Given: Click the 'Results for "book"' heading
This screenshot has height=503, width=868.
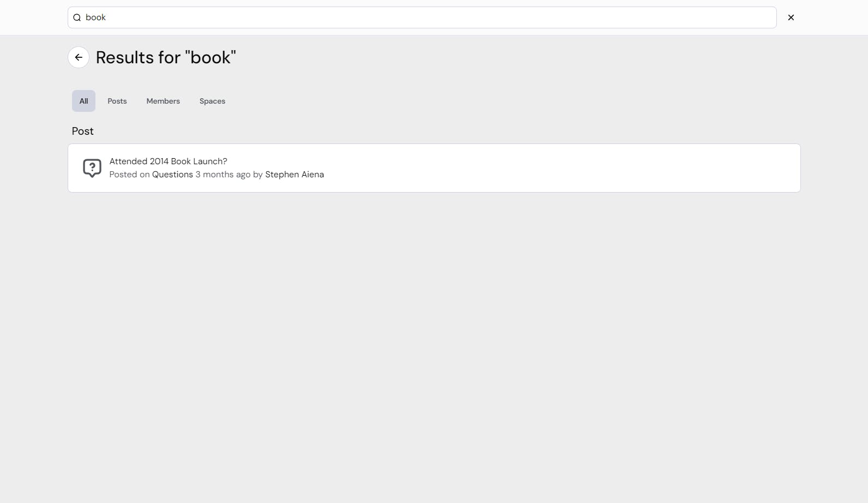Looking at the screenshot, I should 166,57.
